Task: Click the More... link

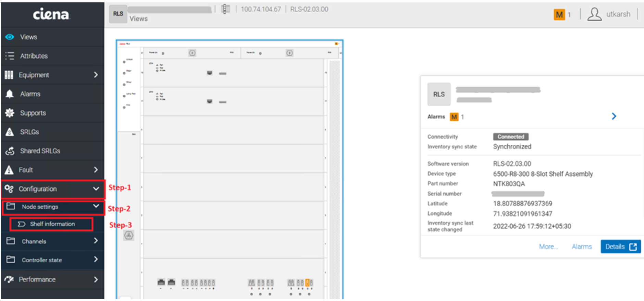Action: coord(548,246)
